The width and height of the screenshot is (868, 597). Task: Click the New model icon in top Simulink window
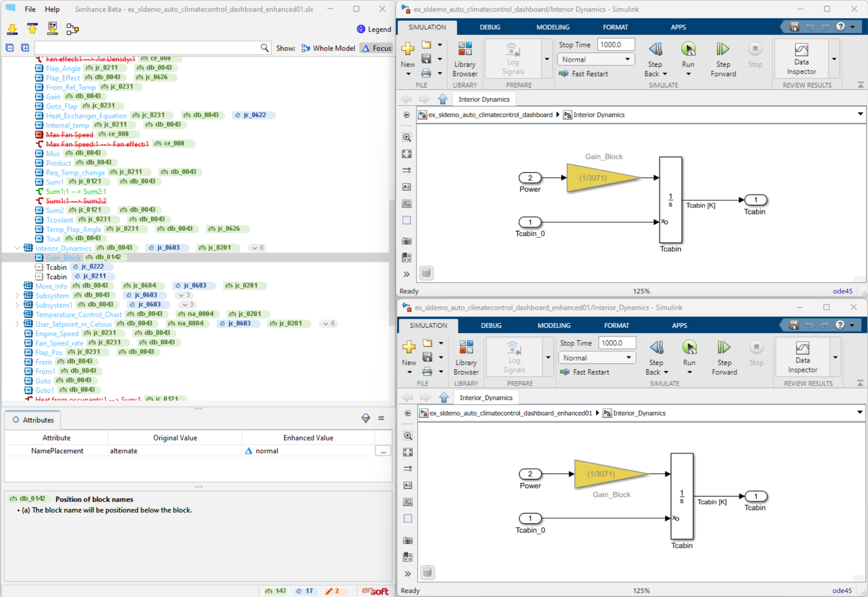(x=408, y=49)
